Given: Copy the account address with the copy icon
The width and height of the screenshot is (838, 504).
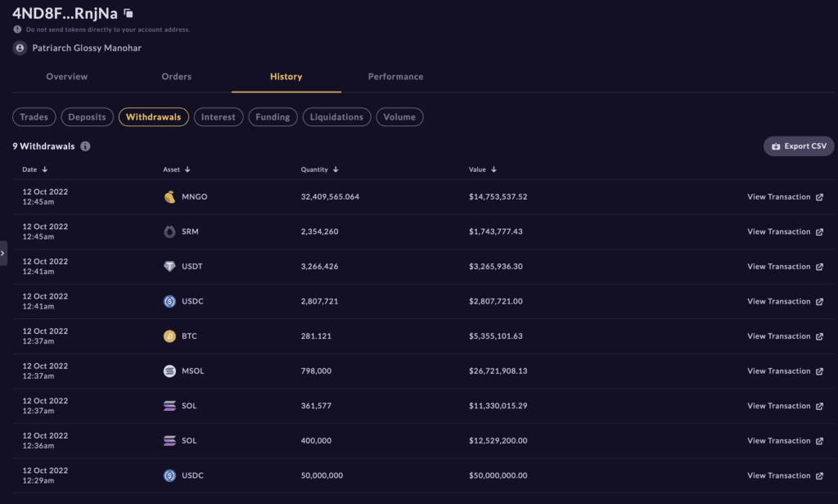Looking at the screenshot, I should (x=128, y=13).
